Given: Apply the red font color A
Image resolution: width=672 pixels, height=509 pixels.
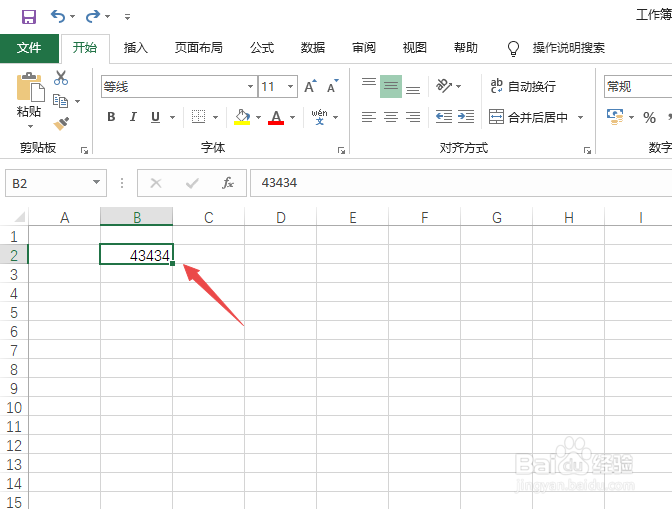Looking at the screenshot, I should pyautogui.click(x=276, y=117).
